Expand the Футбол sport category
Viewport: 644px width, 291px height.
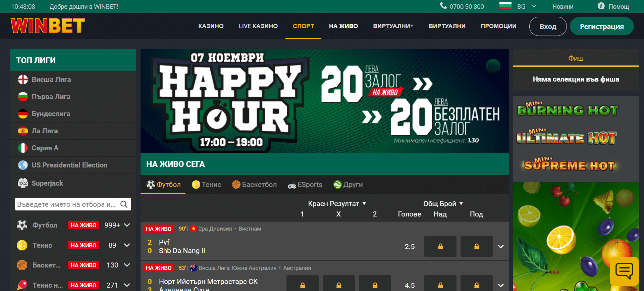(127, 225)
